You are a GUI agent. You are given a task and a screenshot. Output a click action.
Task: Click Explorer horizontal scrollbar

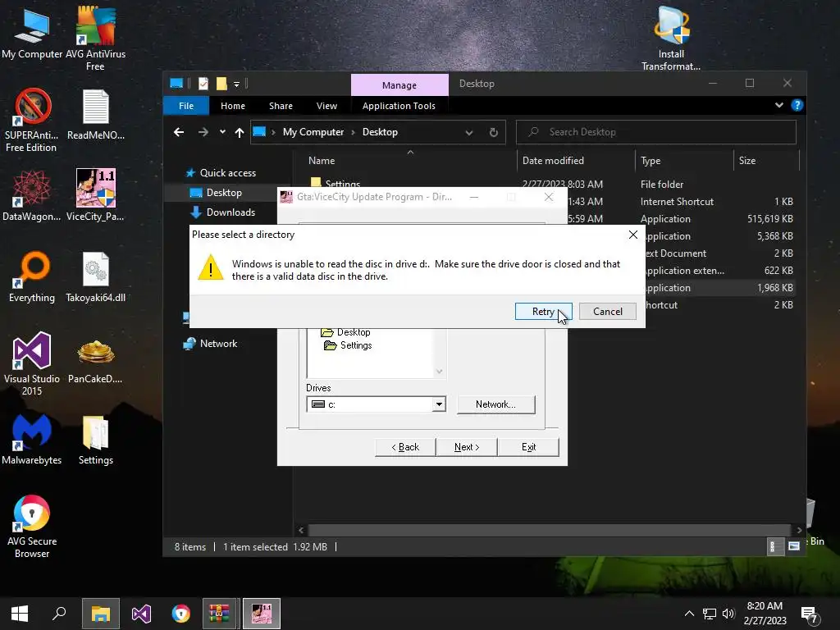[550, 530]
